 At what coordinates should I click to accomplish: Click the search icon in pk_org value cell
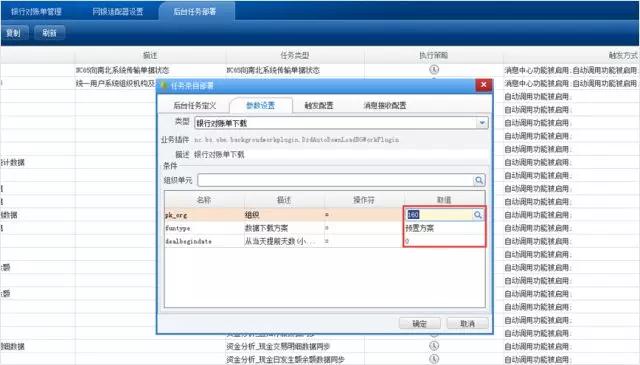478,215
